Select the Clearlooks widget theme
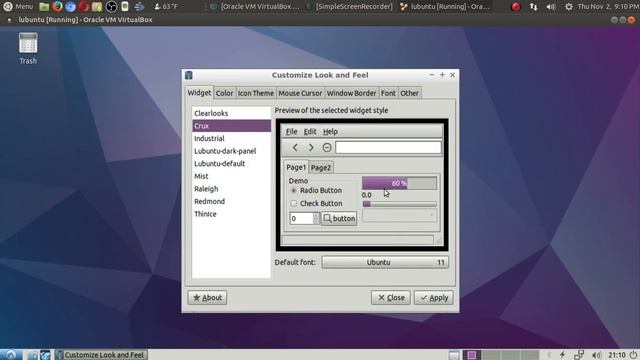 pyautogui.click(x=231, y=113)
